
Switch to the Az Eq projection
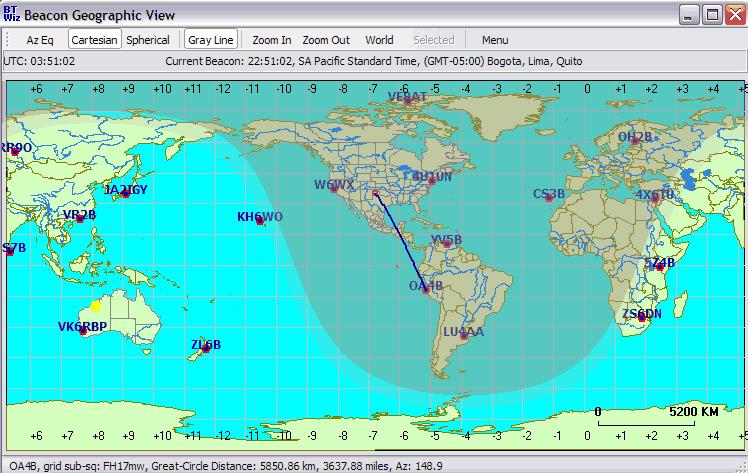[40, 40]
